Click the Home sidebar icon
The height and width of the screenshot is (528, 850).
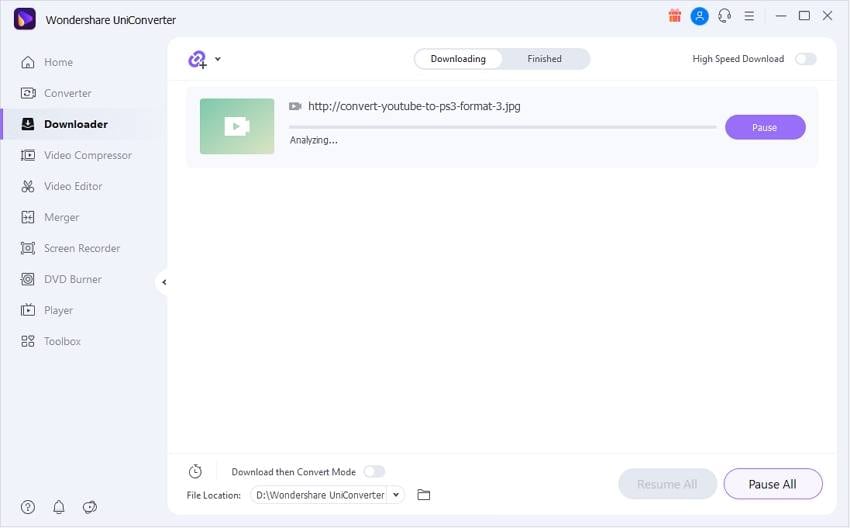28,62
